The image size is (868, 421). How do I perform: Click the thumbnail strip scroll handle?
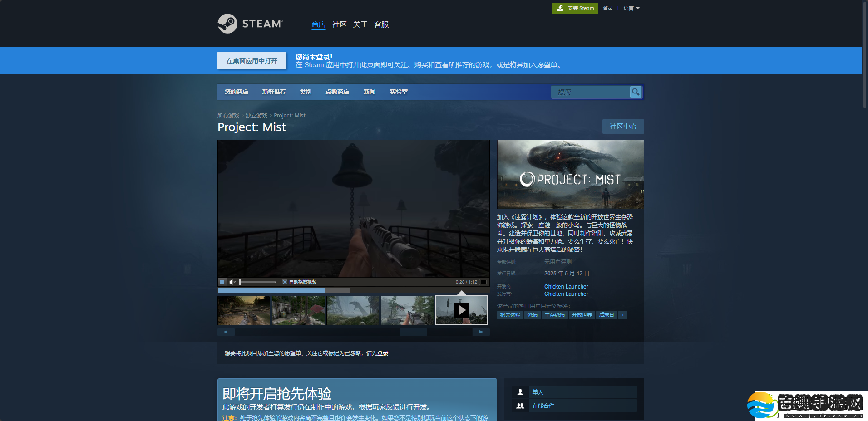pos(413,332)
